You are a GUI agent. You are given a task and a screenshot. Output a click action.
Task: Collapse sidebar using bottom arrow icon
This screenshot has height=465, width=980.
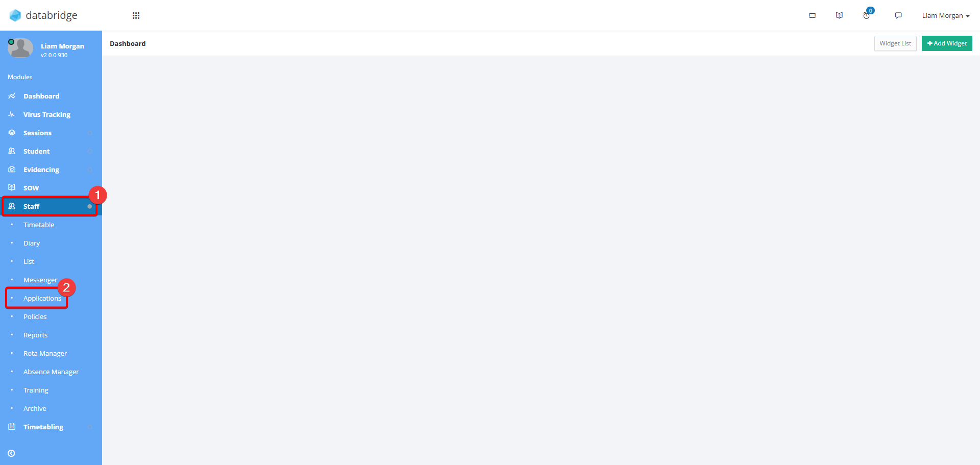pos(11,453)
